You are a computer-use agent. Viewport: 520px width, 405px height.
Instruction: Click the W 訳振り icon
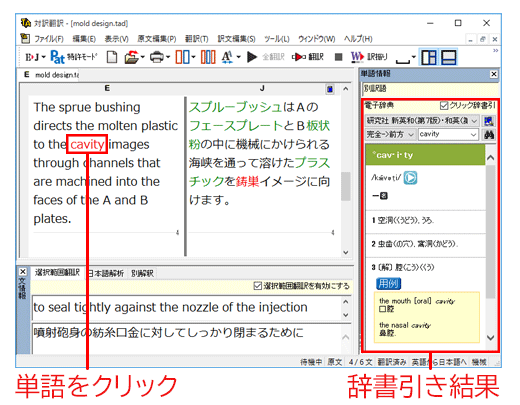click(357, 57)
